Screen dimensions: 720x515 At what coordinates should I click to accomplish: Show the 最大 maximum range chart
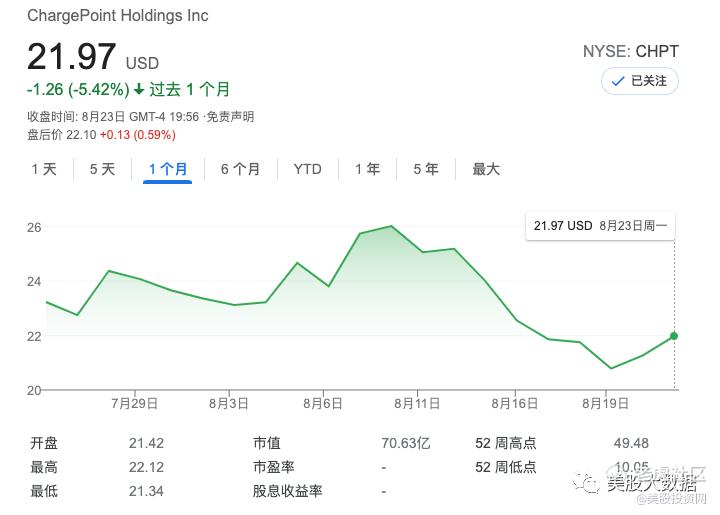tap(486, 169)
